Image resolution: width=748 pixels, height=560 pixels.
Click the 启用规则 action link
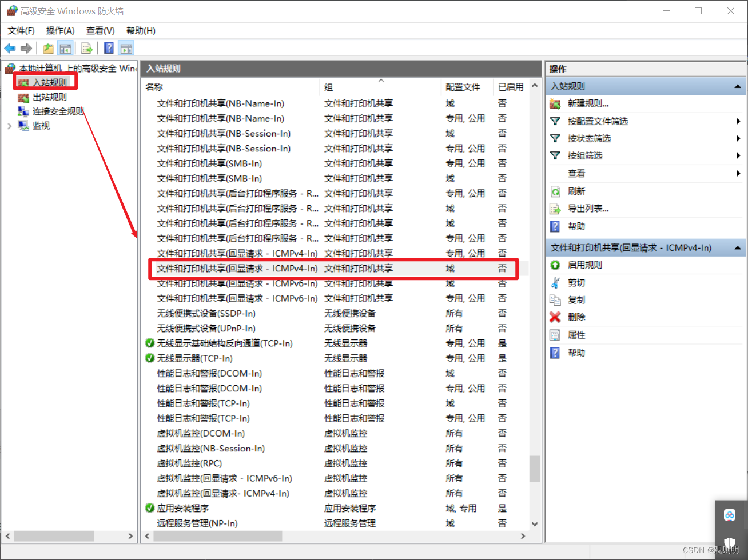point(584,265)
